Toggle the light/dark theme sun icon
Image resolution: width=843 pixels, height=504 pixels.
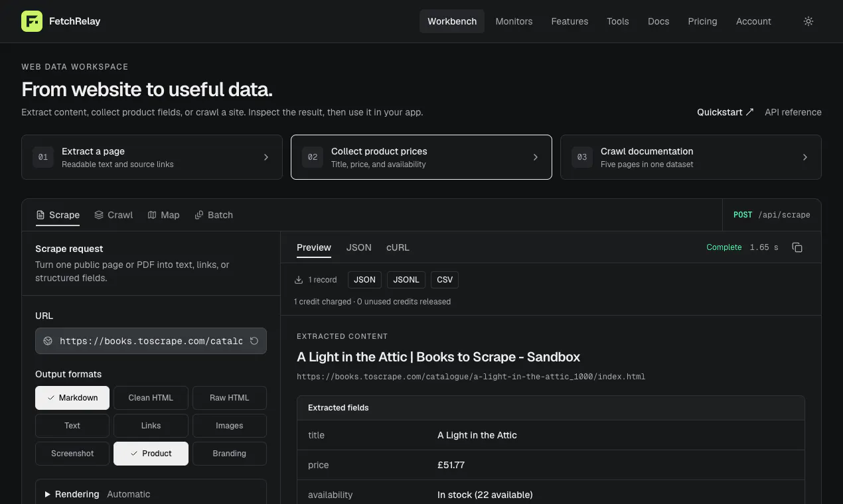coord(808,21)
